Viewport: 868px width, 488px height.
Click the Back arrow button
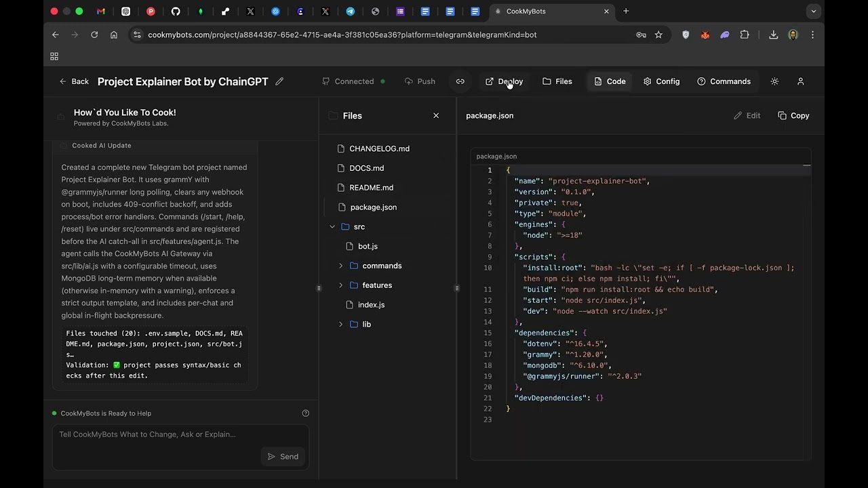pos(73,81)
